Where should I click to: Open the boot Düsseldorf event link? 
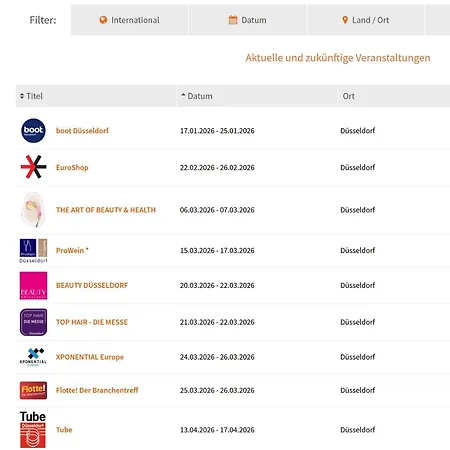pyautogui.click(x=82, y=131)
